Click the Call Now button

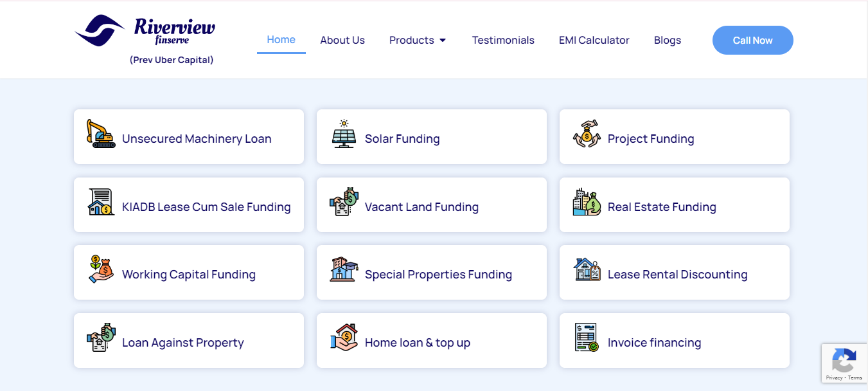click(x=753, y=40)
